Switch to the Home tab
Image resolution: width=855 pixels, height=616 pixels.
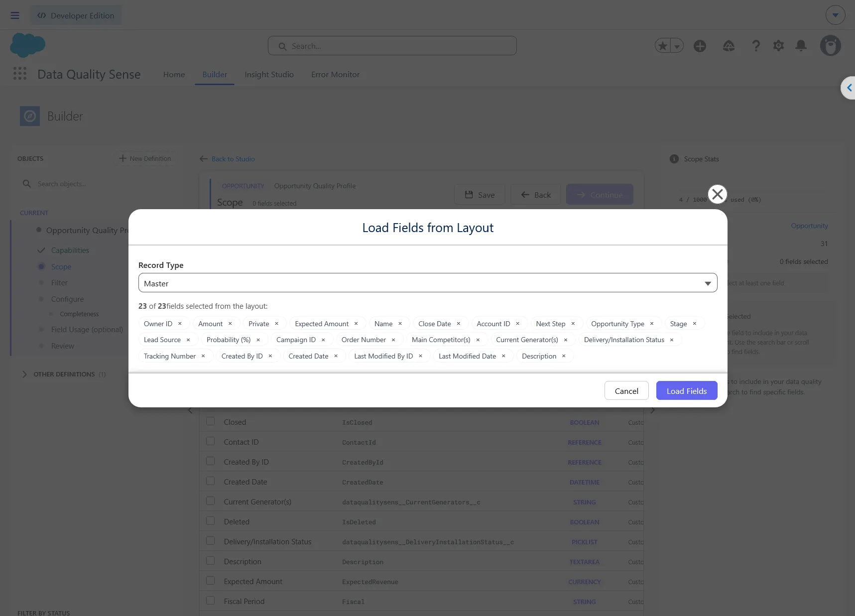point(174,74)
